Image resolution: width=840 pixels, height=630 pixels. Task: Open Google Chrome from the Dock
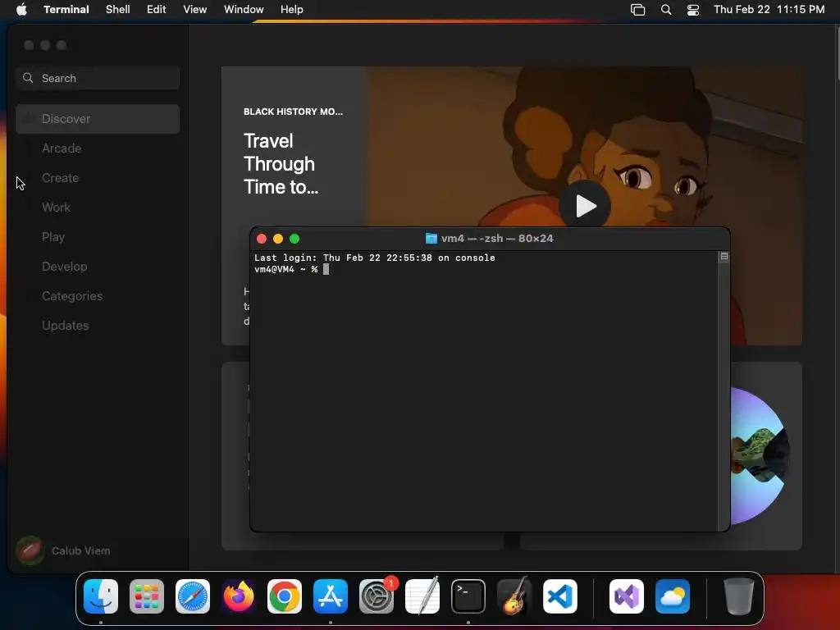(285, 596)
